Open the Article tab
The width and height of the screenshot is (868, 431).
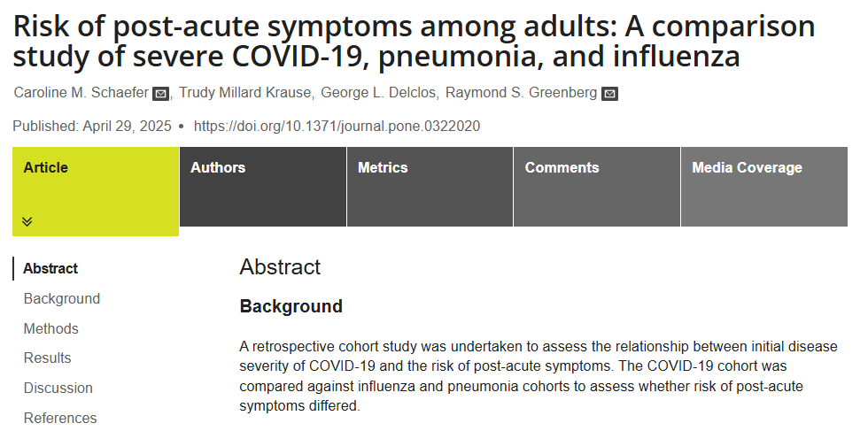46,167
